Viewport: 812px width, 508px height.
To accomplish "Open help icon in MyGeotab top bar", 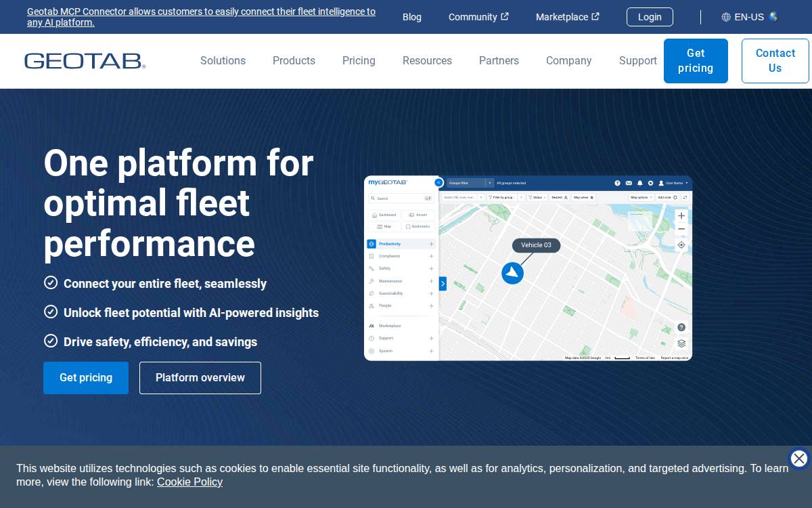I will click(617, 183).
